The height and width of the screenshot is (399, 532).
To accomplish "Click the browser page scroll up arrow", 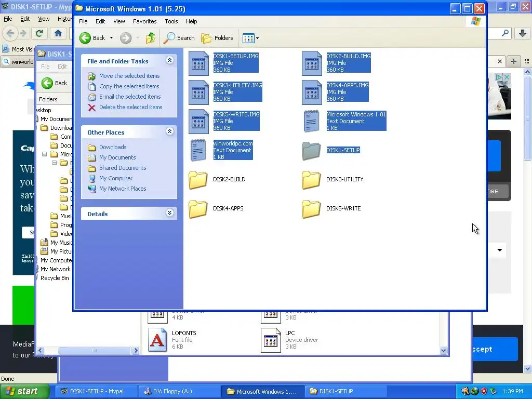I will click(527, 72).
